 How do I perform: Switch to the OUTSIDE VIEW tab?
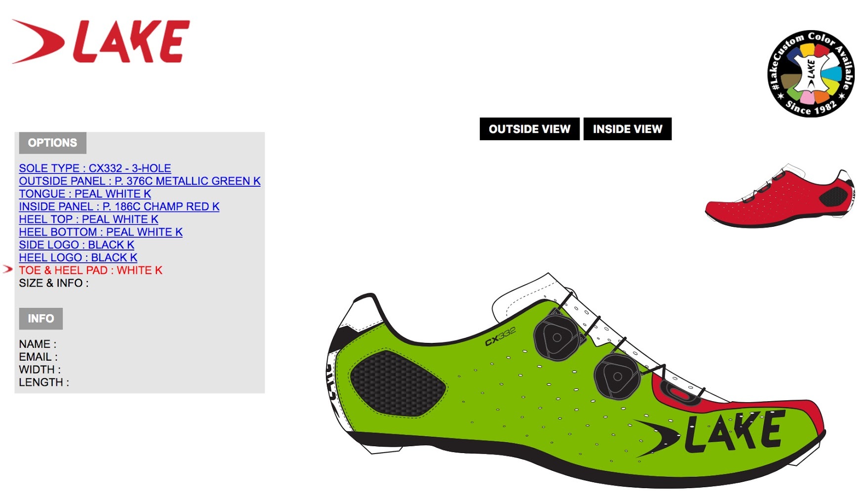tap(529, 129)
